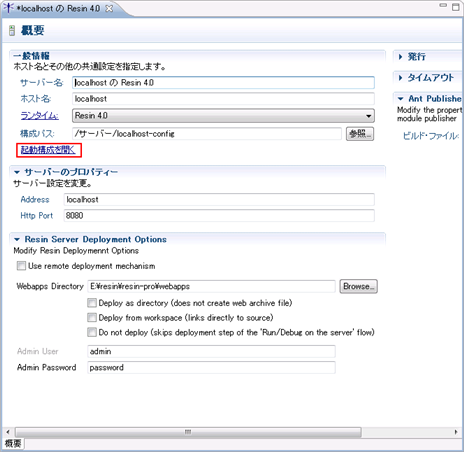Edit the ホスト名 text field
The width and height of the screenshot is (464, 452).
223,99
